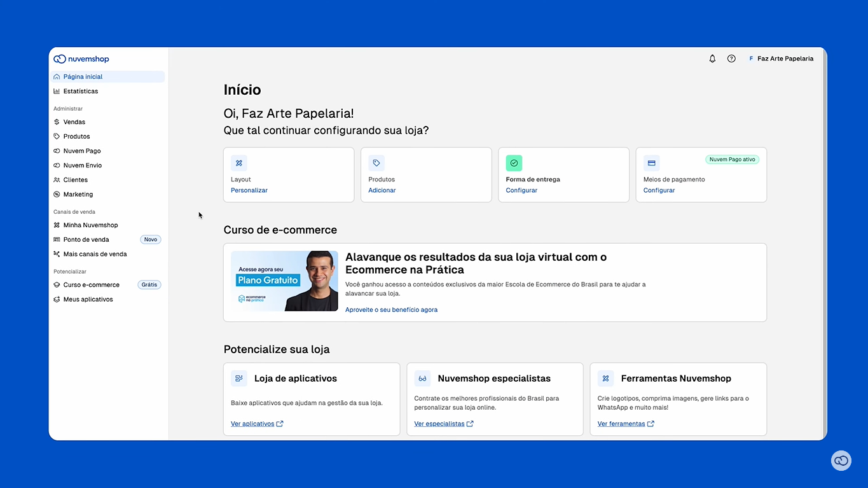Open Estatísticas in the sidebar

tap(107, 91)
